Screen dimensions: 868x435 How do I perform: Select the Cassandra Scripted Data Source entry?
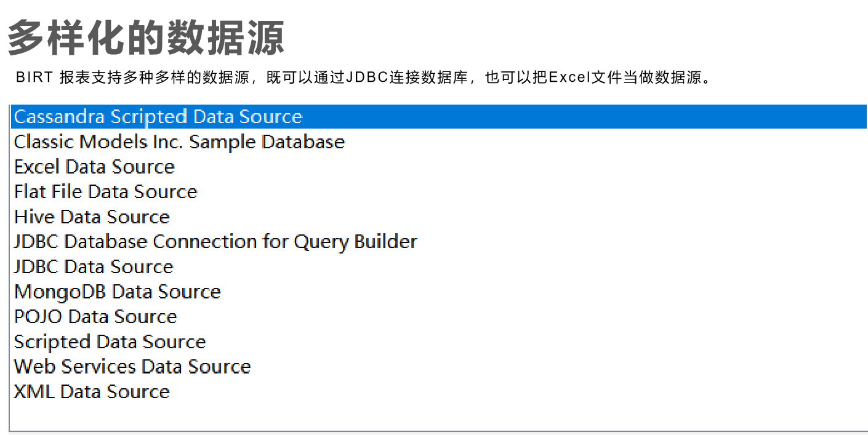tap(158, 117)
